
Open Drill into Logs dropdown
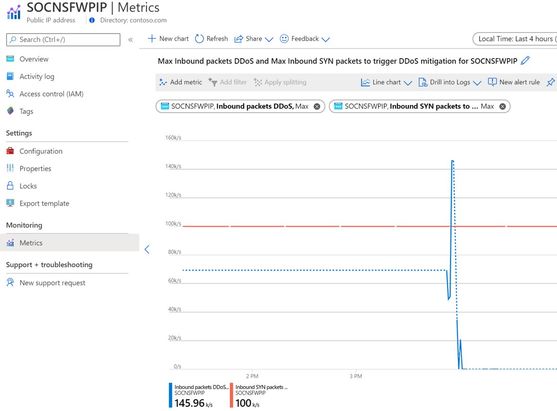pos(450,82)
